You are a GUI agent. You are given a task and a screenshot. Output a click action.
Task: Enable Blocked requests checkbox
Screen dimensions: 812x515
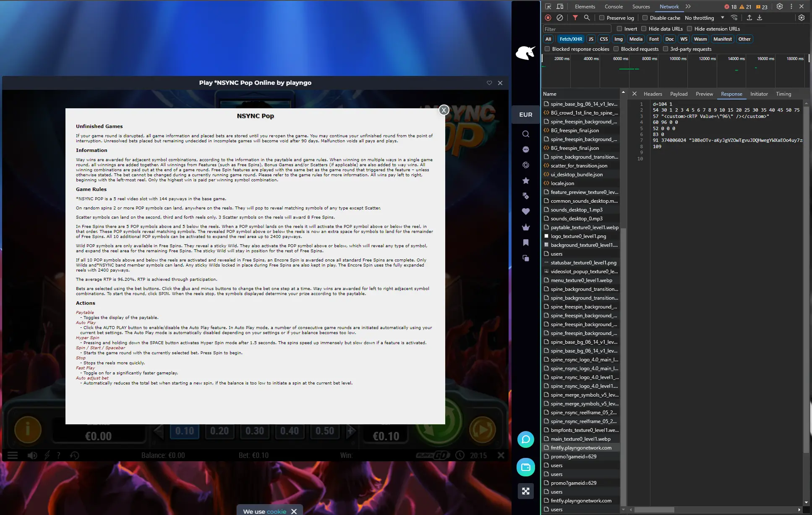(616, 49)
